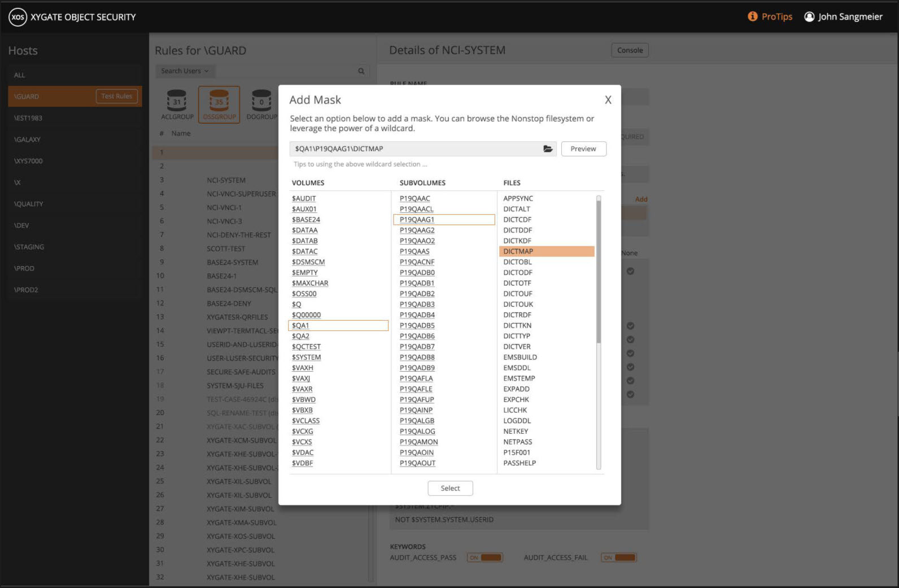This screenshot has height=588, width=899.
Task: Click the Preview button
Action: [x=583, y=149]
